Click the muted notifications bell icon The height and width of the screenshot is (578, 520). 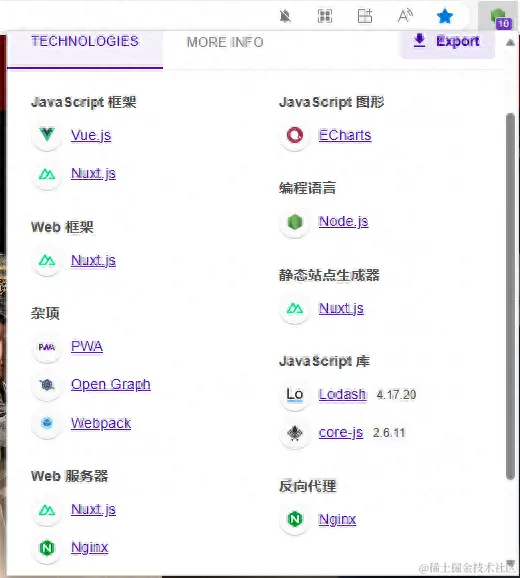pyautogui.click(x=285, y=16)
